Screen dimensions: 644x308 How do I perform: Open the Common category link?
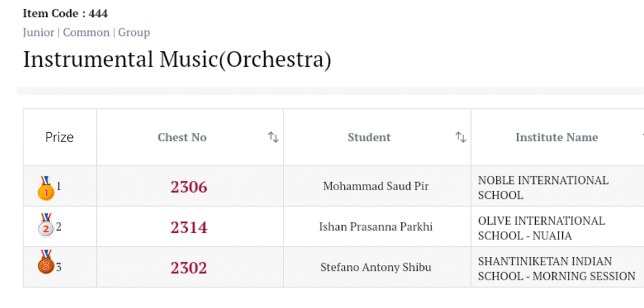86,32
